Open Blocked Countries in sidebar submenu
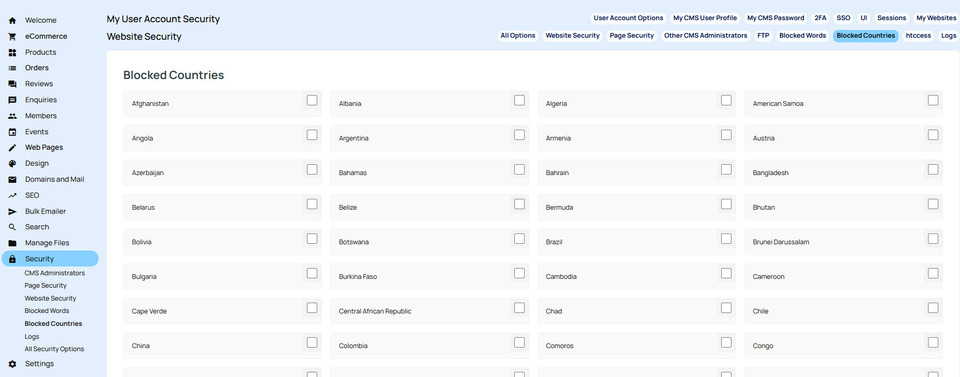960x377 pixels. click(53, 324)
